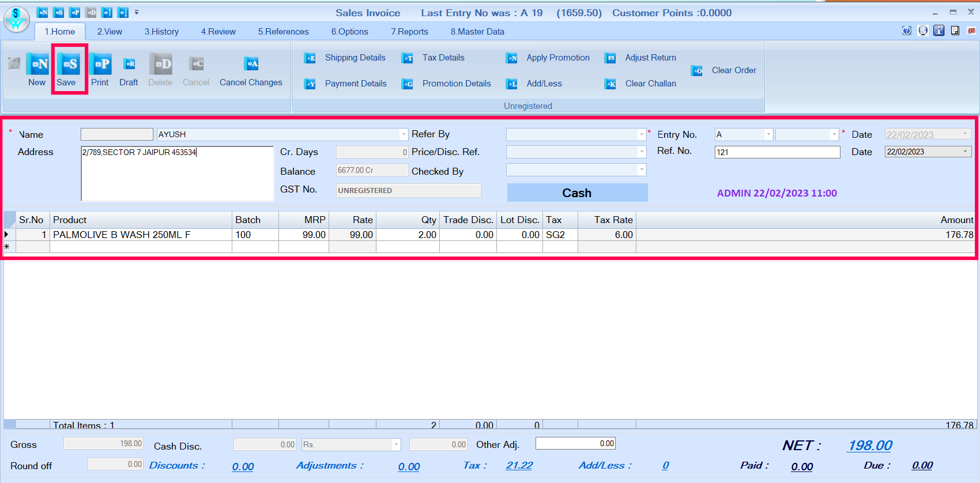
Task: Click the NET amount 198.00 link
Action: point(870,446)
